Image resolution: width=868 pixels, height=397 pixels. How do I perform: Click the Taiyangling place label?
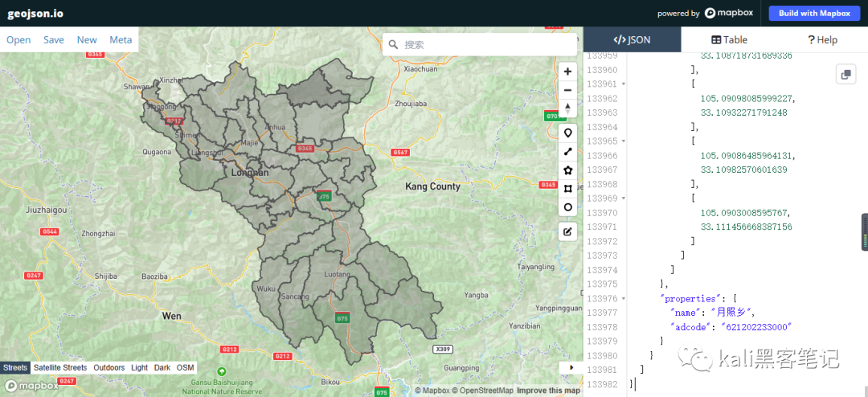point(535,267)
